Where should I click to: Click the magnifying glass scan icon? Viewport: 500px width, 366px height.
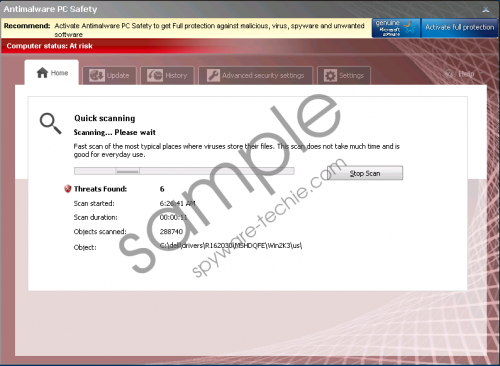pyautogui.click(x=50, y=124)
